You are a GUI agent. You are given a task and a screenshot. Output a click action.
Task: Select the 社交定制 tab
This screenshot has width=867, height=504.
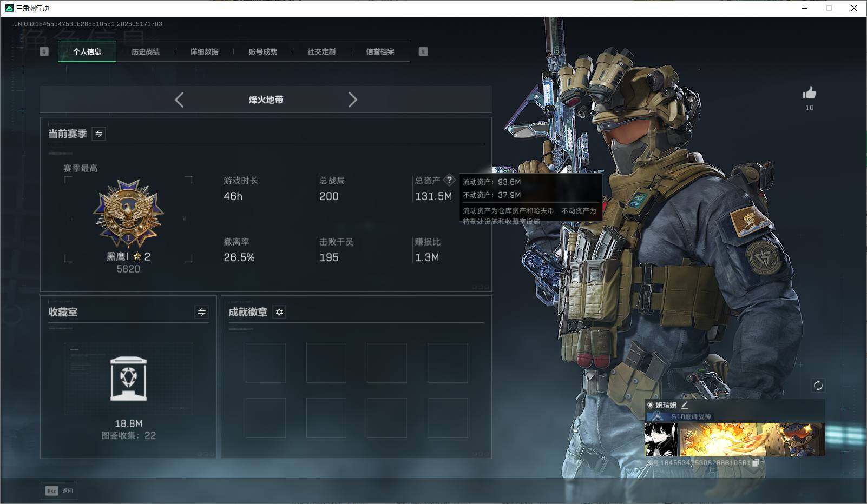coord(321,51)
